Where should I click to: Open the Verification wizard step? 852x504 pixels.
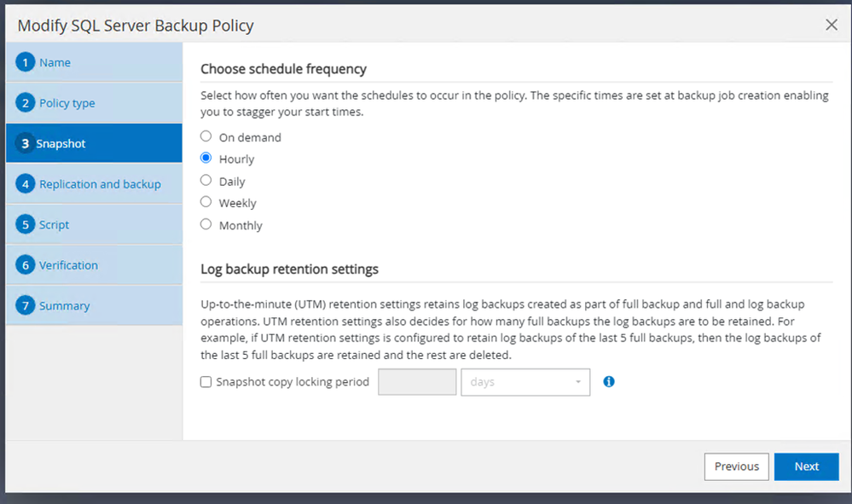coord(68,265)
